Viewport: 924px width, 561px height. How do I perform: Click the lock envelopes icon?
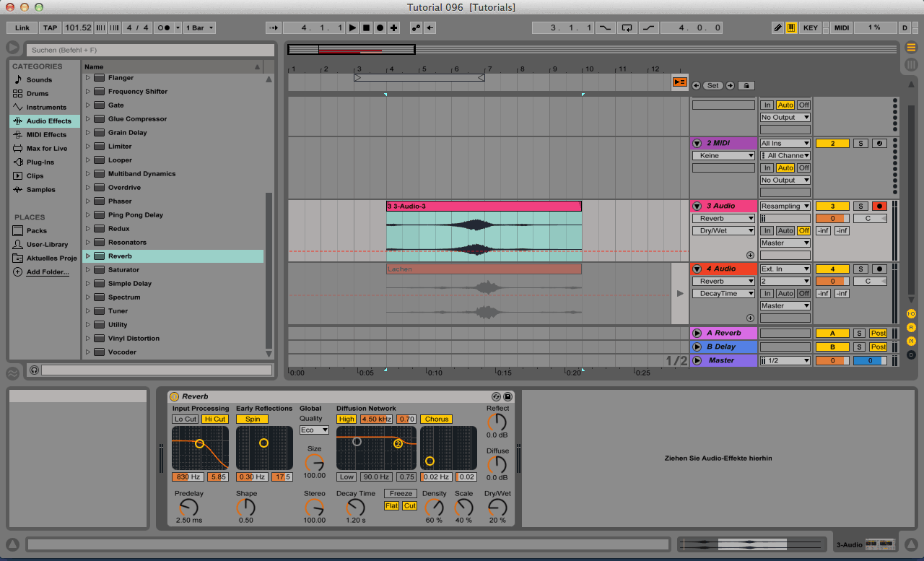[746, 85]
